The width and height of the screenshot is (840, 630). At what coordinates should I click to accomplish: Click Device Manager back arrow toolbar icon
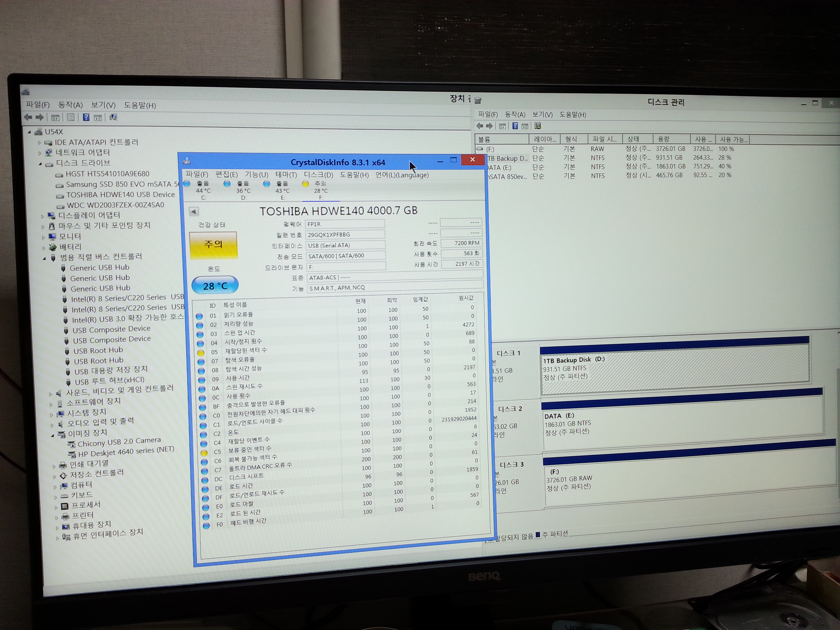coord(28,117)
